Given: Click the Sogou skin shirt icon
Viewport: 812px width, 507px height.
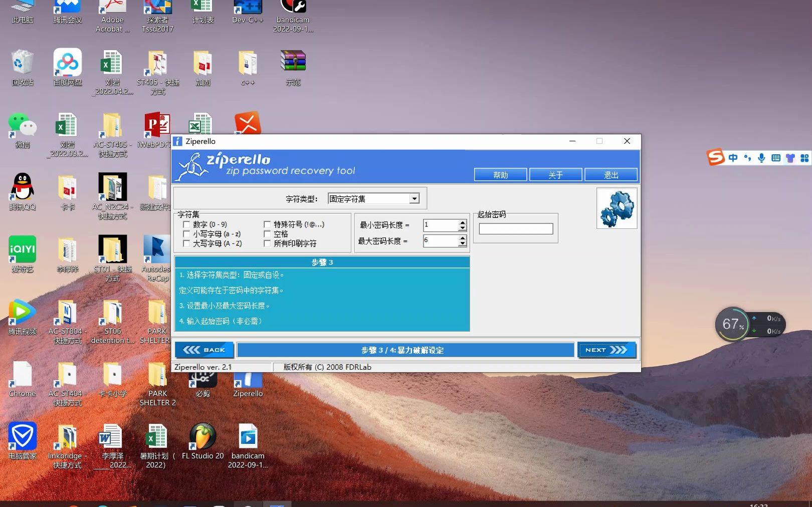Looking at the screenshot, I should coord(790,158).
